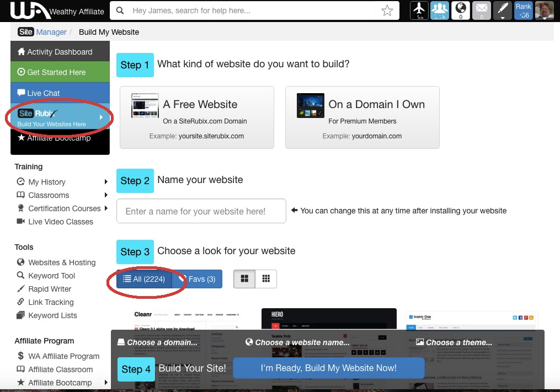Click the star icon in the search bar
Viewport: 560px width, 392px height.
tap(387, 10)
